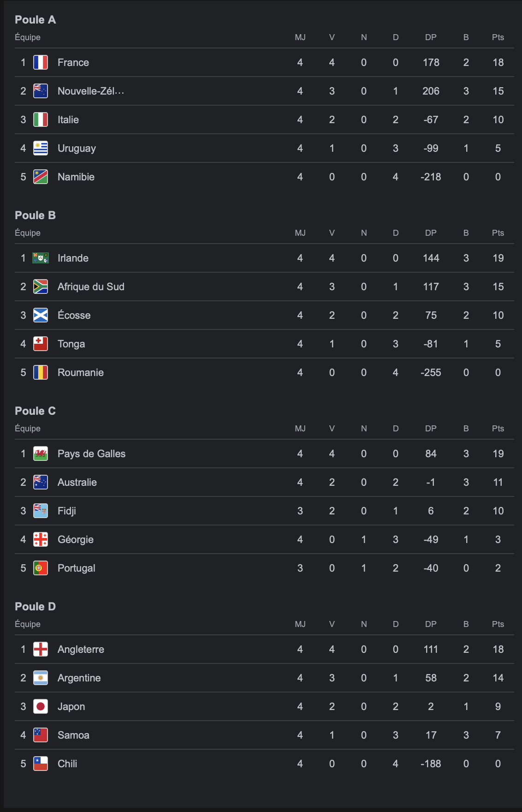This screenshot has width=522, height=812.
Task: Open the Fidji team page
Action: 67,511
